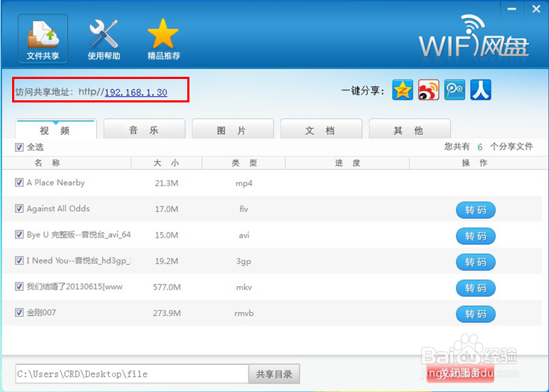Close the WIFI网盘 window

(x=536, y=9)
